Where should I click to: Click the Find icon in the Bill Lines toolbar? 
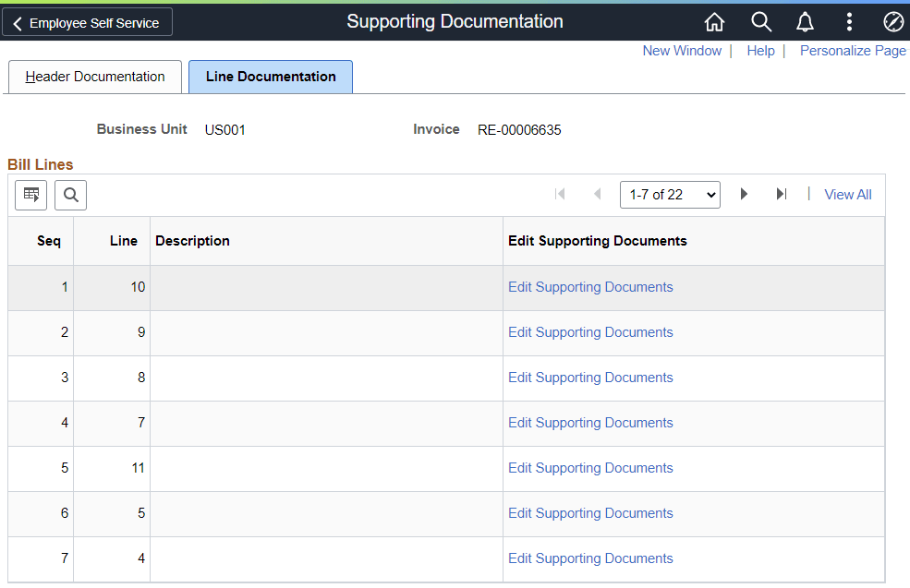(x=70, y=194)
